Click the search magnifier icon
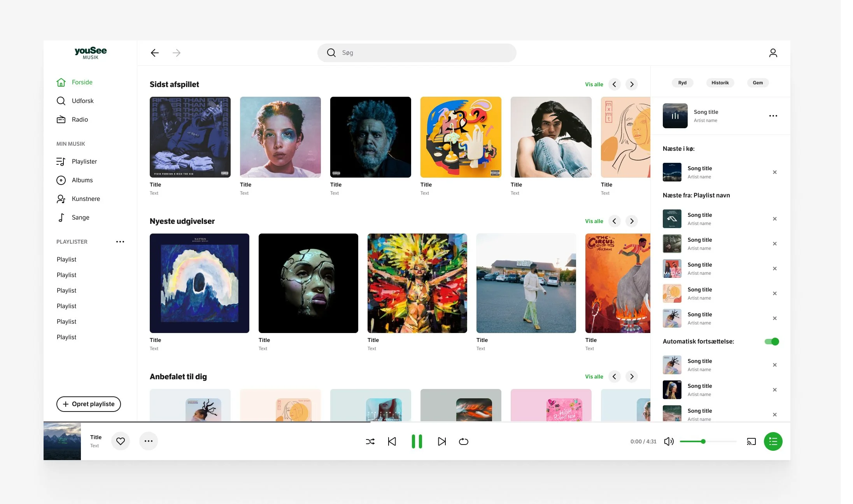This screenshot has width=853, height=504. (331, 53)
